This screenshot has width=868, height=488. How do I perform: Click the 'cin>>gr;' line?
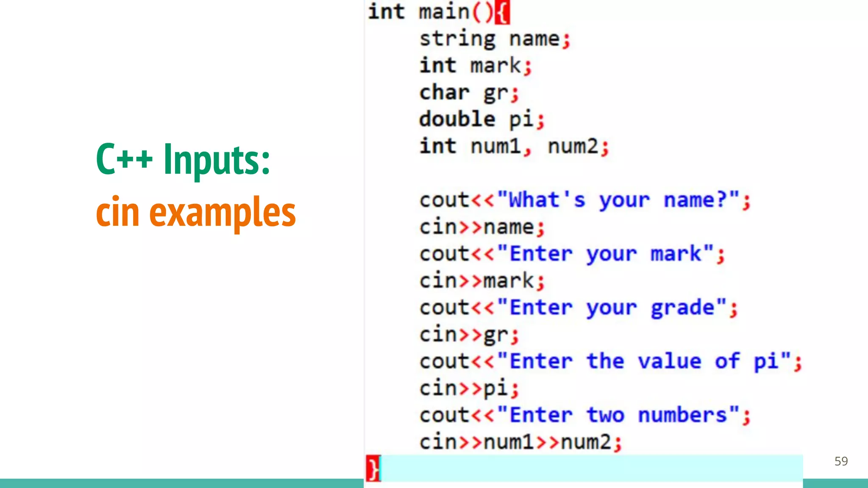point(469,335)
